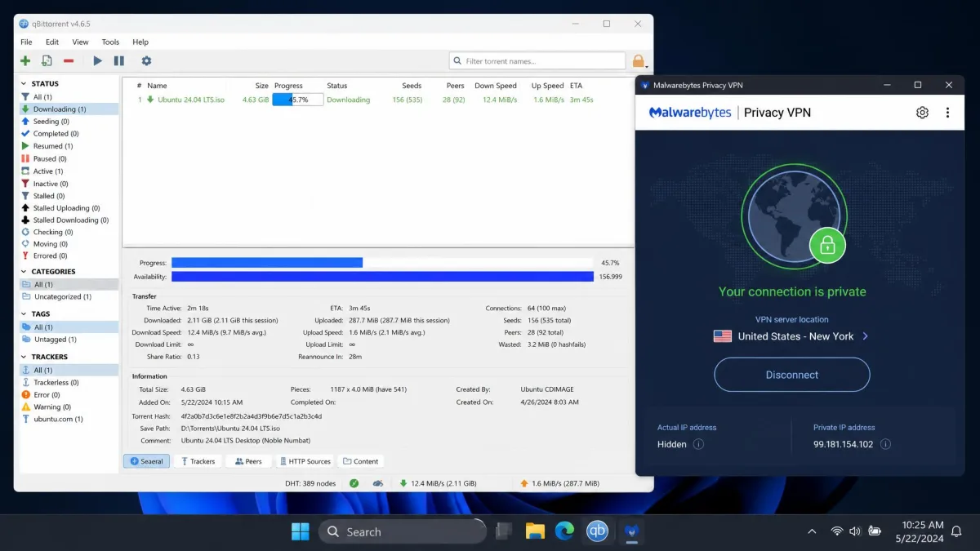Sort by the Seeds column header
Viewport: 980px width, 551px height.
(x=412, y=86)
